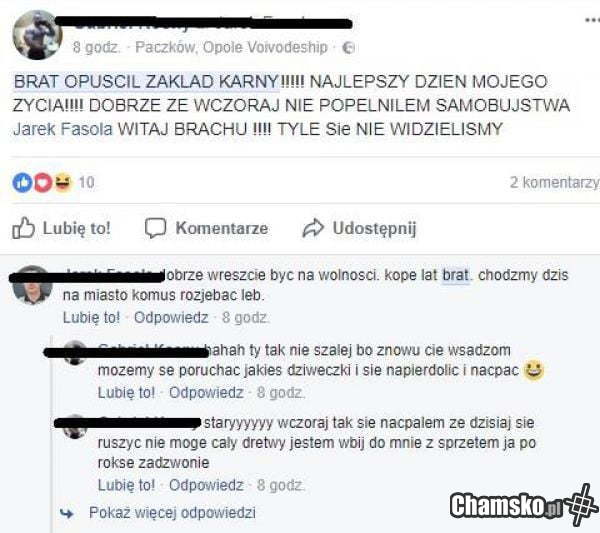Open the Jarek Fasola tagged profile link

coord(63,129)
